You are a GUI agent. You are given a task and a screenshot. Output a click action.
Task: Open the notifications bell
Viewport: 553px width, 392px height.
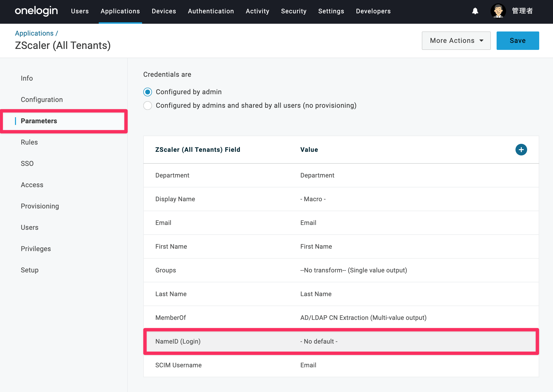point(475,11)
